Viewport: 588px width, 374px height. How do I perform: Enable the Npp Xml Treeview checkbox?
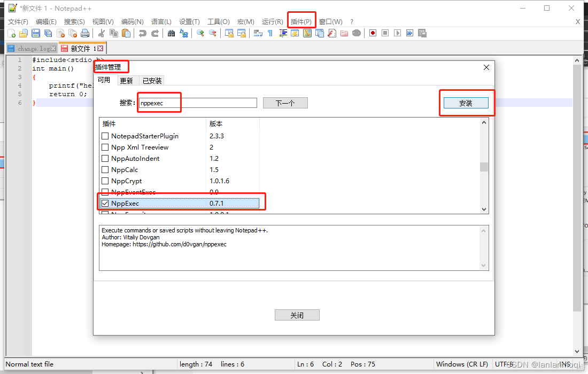point(105,147)
